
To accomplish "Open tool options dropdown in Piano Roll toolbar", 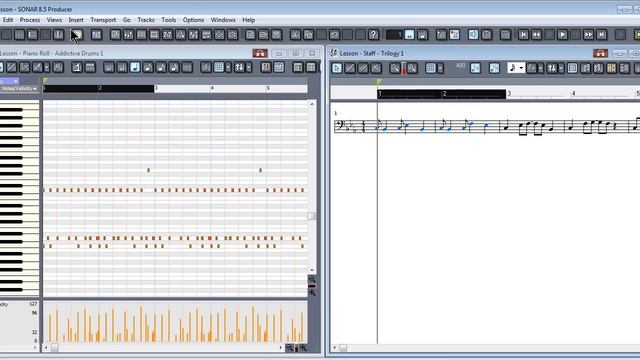I will (x=47, y=67).
